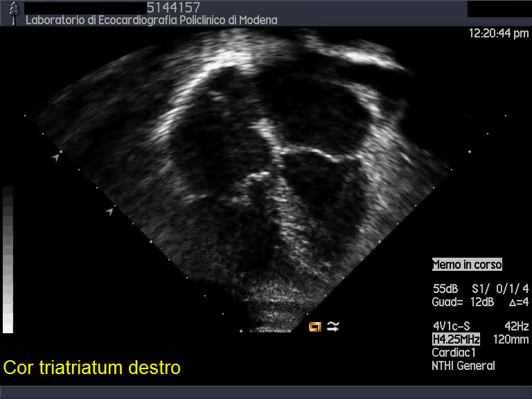Select the 55dB dynamic range value

pos(445,289)
